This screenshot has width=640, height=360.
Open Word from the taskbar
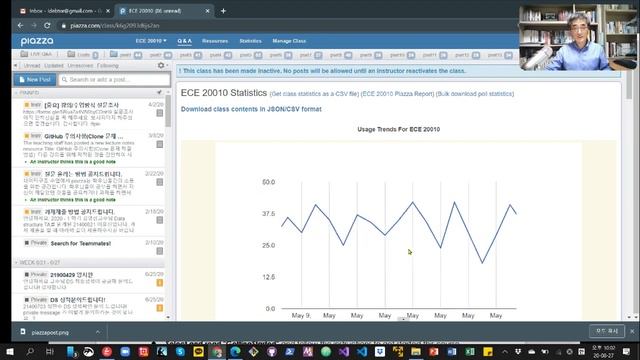click(x=452, y=351)
